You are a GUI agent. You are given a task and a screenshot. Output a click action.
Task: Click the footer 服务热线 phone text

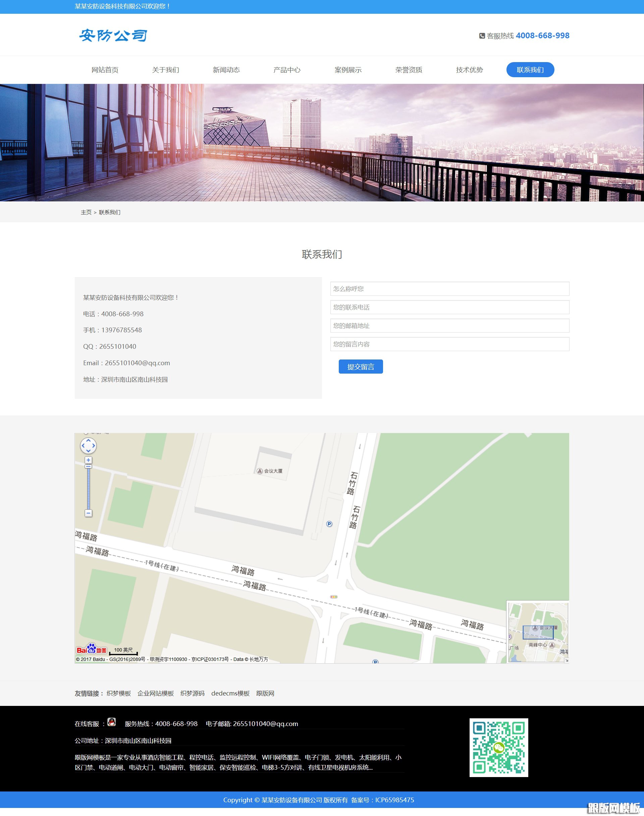161,724
